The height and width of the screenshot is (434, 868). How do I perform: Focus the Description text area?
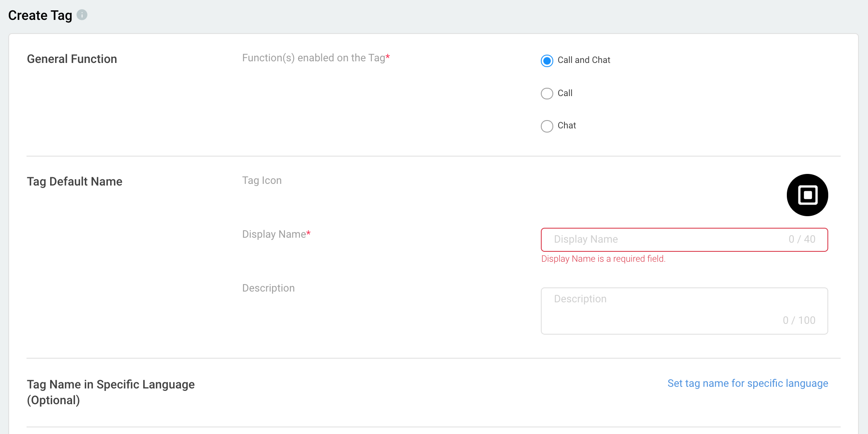point(684,311)
